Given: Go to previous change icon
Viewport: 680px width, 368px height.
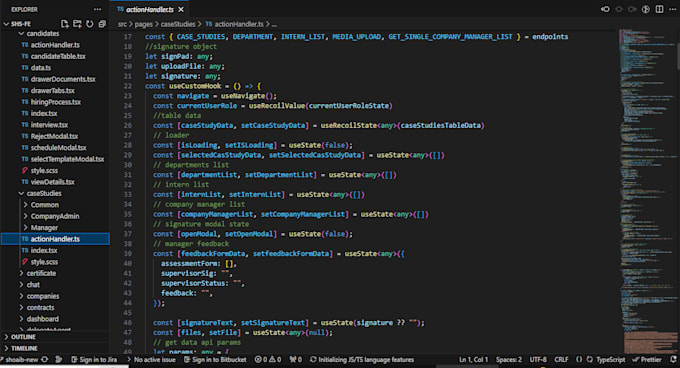Looking at the screenshot, I should coord(619,9).
